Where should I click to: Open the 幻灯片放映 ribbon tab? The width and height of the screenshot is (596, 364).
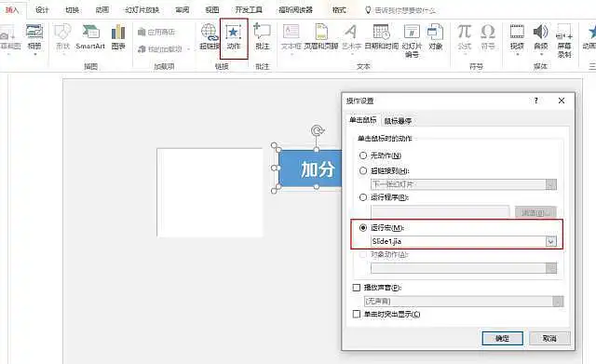pyautogui.click(x=142, y=10)
